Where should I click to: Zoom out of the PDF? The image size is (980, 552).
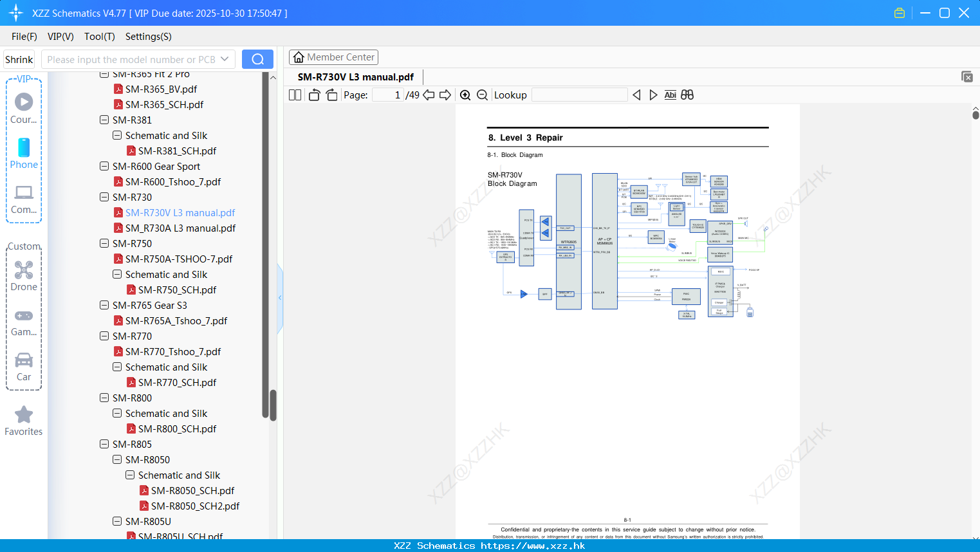483,95
